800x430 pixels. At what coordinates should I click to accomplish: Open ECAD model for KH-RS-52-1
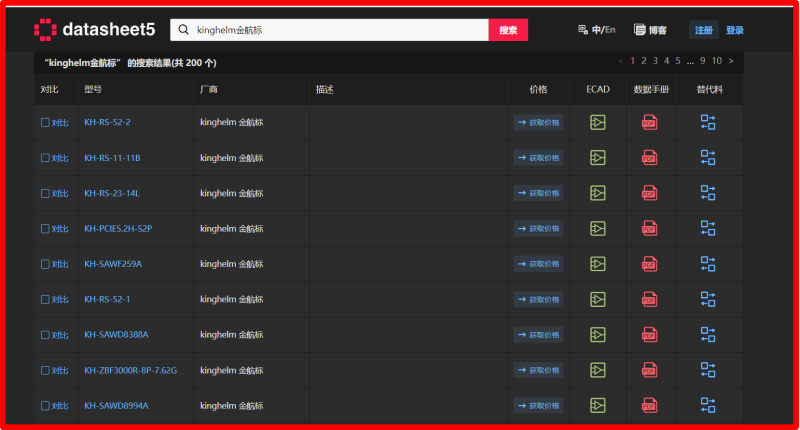(x=597, y=299)
